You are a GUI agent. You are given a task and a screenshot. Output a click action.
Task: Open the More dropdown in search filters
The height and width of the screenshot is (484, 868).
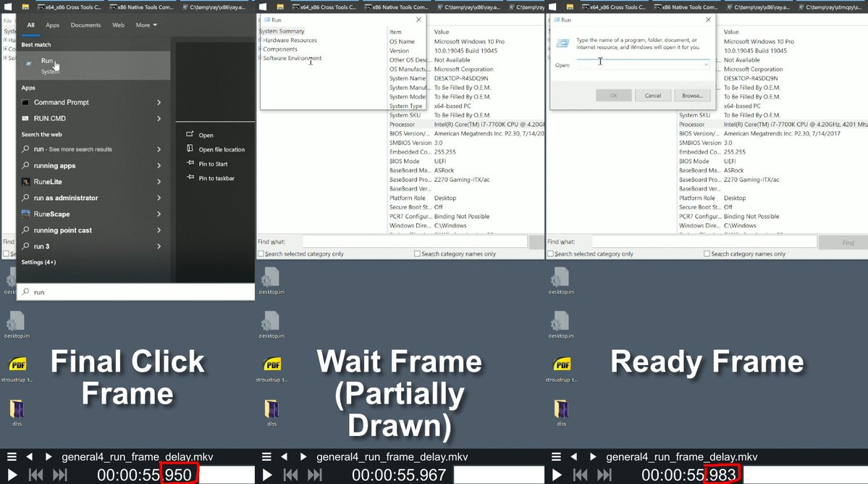(146, 25)
